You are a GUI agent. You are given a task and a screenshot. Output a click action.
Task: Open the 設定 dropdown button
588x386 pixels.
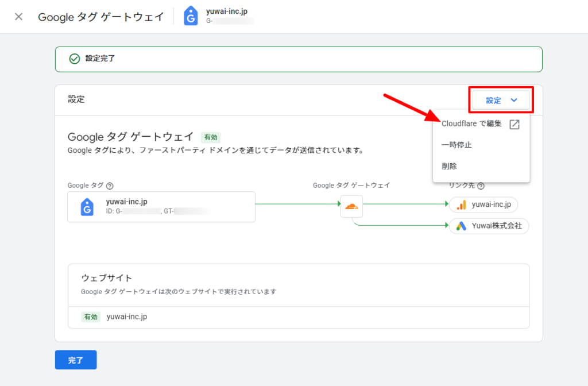[501, 100]
